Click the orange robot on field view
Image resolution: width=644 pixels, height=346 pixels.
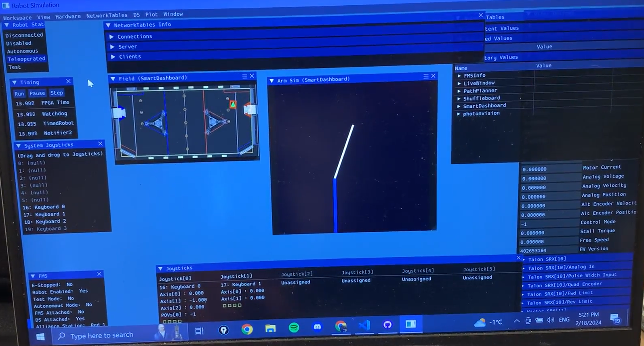point(233,105)
